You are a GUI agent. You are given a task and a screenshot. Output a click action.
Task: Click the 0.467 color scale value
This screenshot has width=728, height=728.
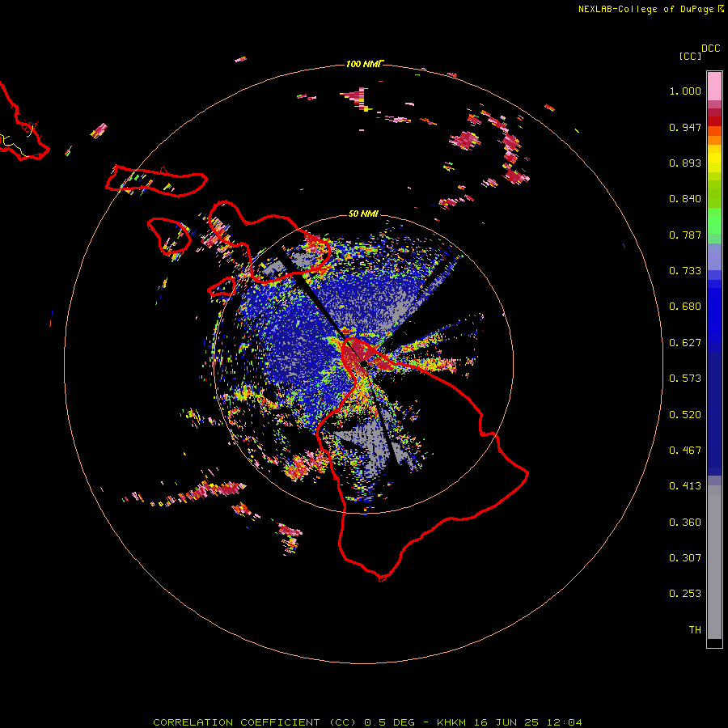[x=685, y=451]
